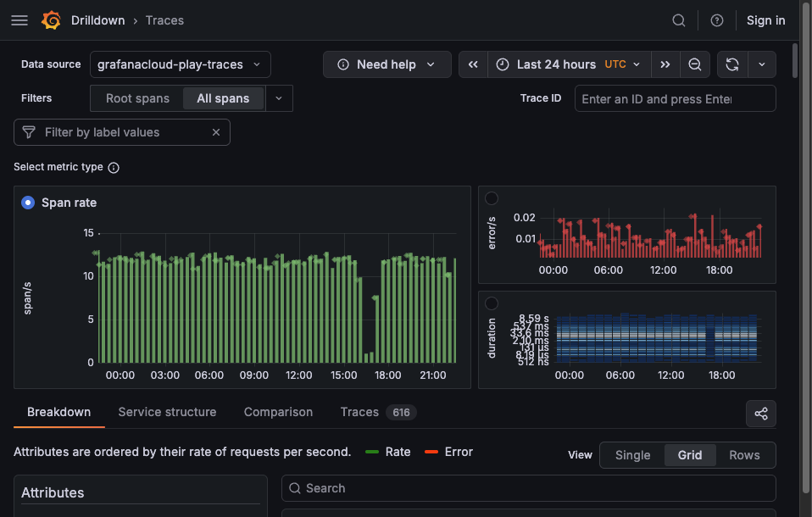812x517 pixels.
Task: Open the grafanacloud-play-traces data source dropdown
Action: [180, 64]
